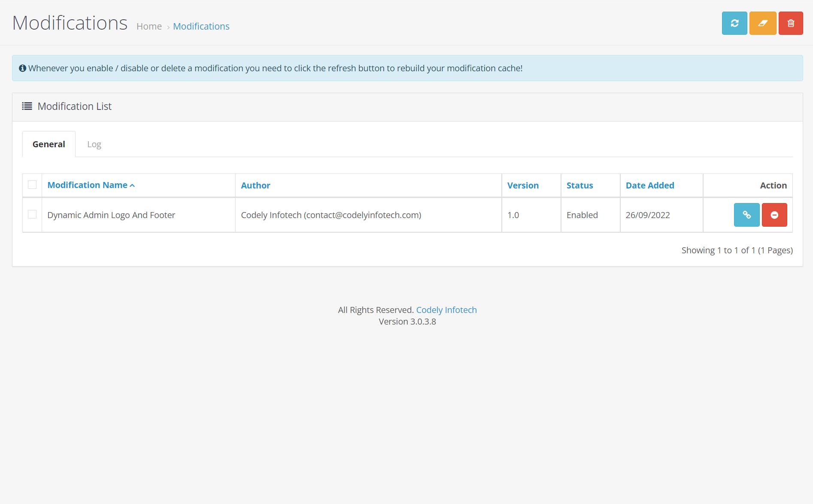813x504 pixels.
Task: Toggle the select-all checkbox in table header
Action: click(x=32, y=185)
